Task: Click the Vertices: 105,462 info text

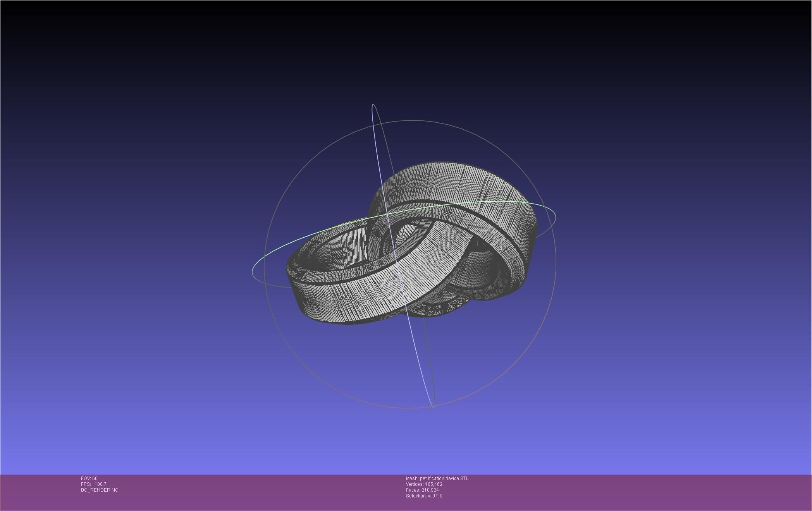Action: (424, 484)
